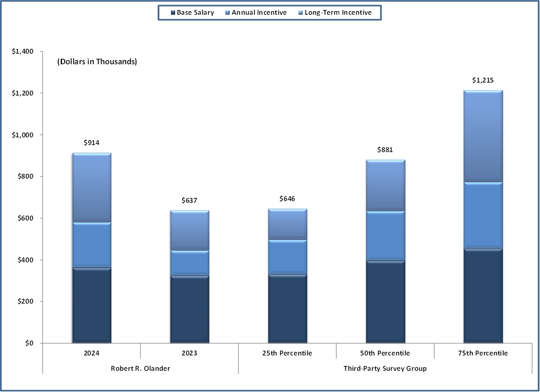The height and width of the screenshot is (392, 540).
Task: Click the Long-Term Incentive legend text
Action: [338, 13]
